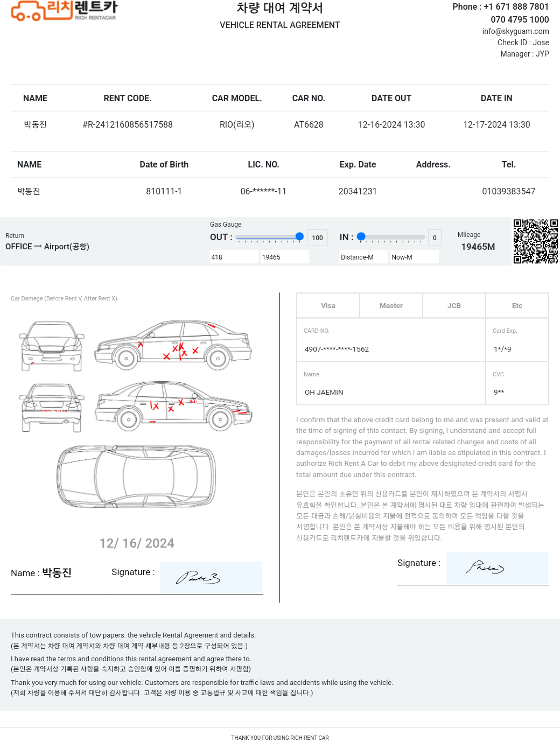This screenshot has width=560, height=742.
Task: Click the IN gas gauge slider handle
Action: 361,236
